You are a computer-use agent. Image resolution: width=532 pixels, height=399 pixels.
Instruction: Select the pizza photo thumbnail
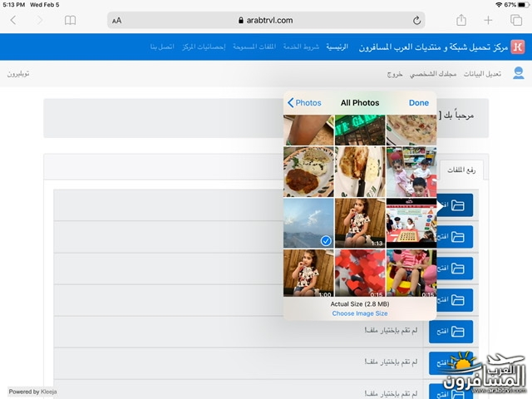click(411, 130)
